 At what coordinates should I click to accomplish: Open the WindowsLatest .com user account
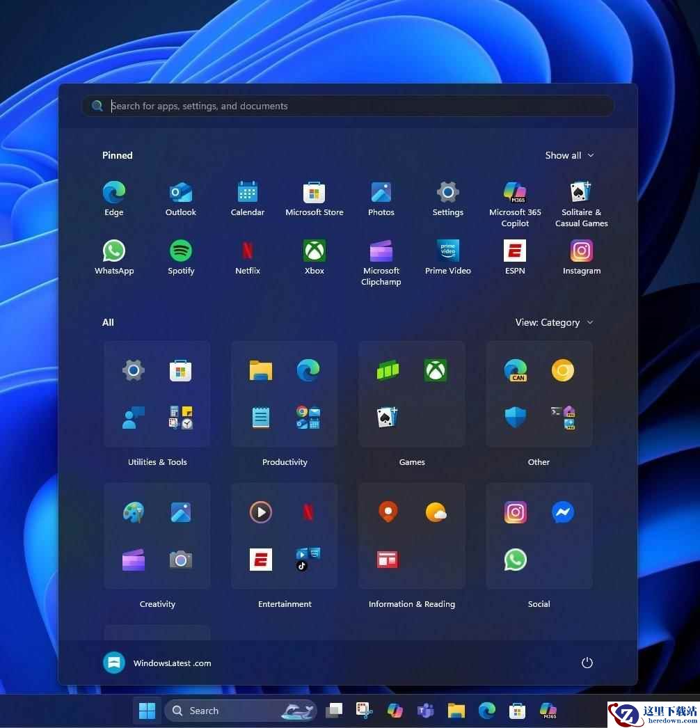[x=157, y=663]
